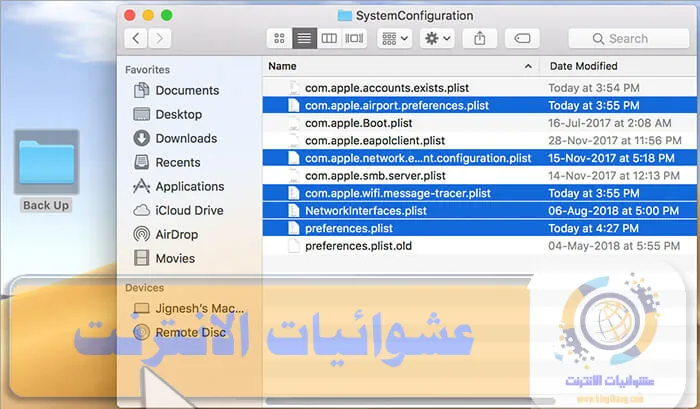
Task: Open the Action gear menu
Action: 437,38
